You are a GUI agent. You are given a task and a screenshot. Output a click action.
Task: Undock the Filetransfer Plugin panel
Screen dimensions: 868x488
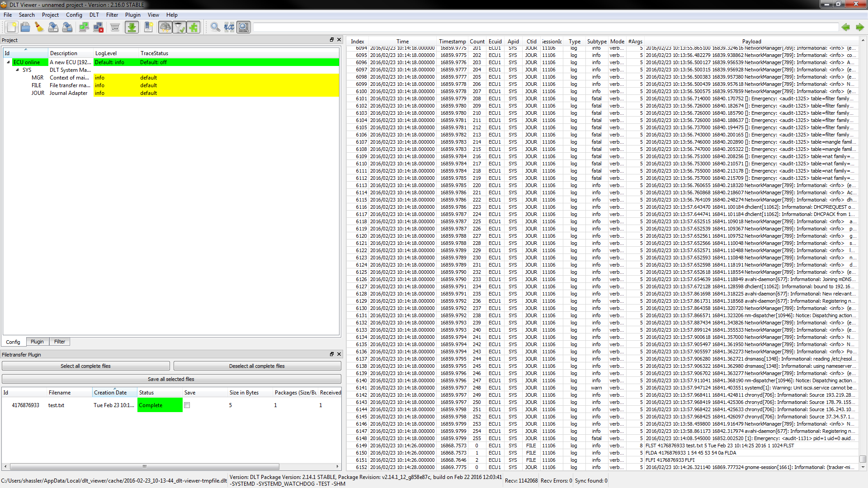pyautogui.click(x=331, y=354)
